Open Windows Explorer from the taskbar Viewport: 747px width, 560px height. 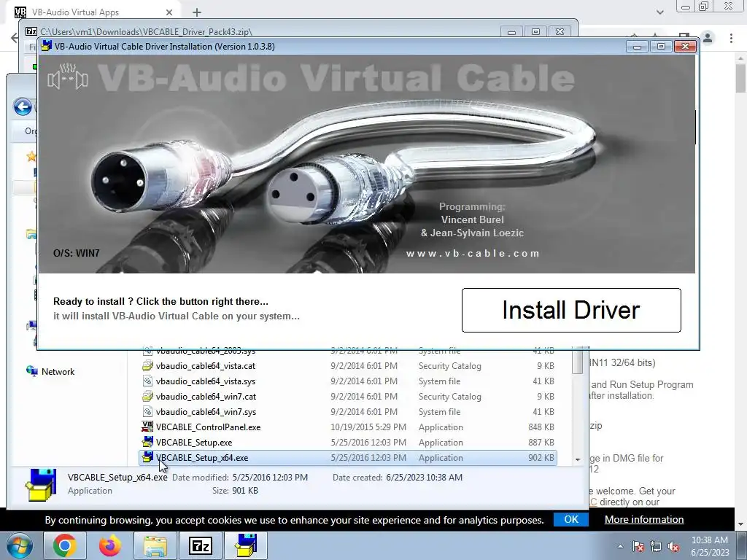(155, 545)
